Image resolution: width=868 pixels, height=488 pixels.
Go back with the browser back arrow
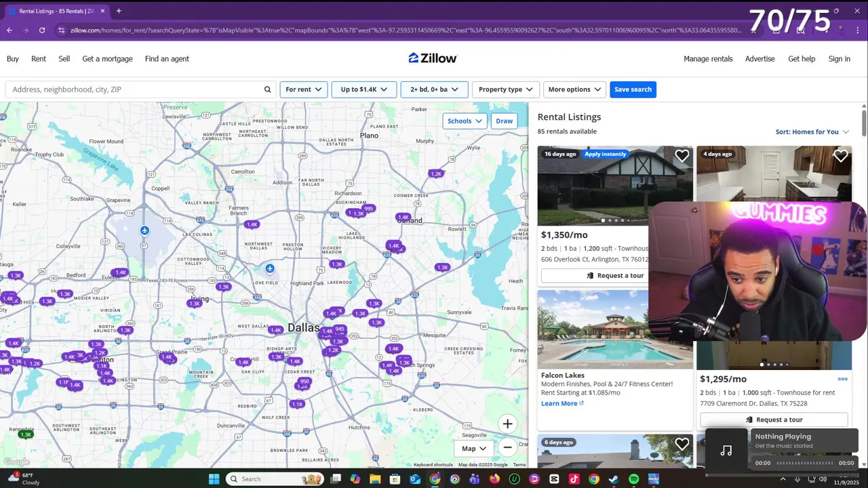pyautogui.click(x=9, y=30)
